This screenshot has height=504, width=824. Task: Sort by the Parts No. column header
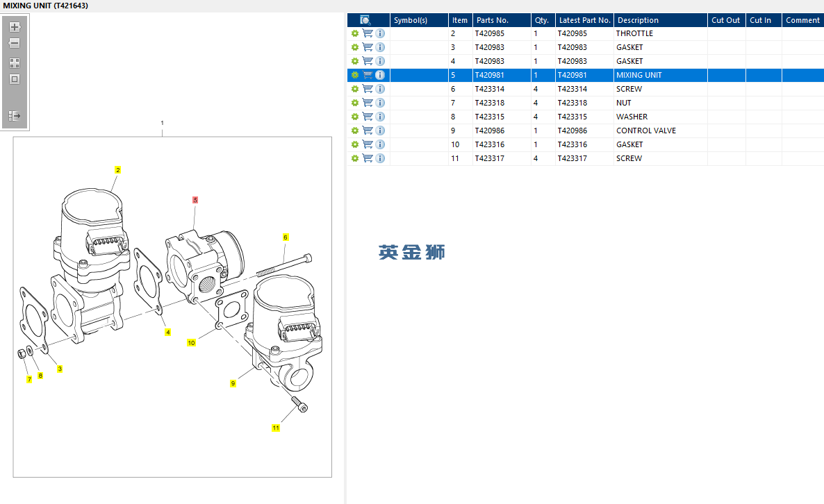coord(502,20)
